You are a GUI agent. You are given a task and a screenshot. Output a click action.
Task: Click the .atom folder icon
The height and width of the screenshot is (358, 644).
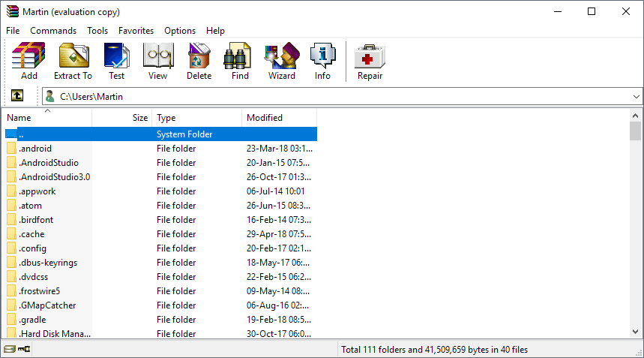tap(11, 206)
